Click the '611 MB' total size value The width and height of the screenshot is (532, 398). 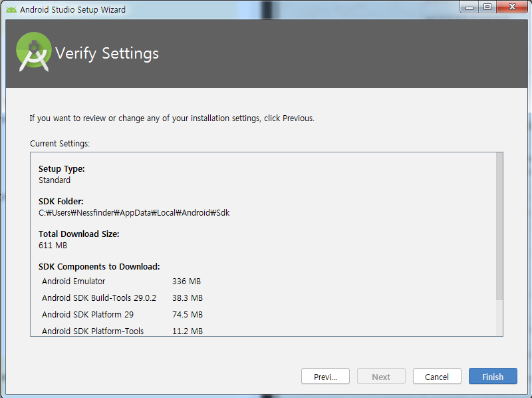(x=53, y=245)
